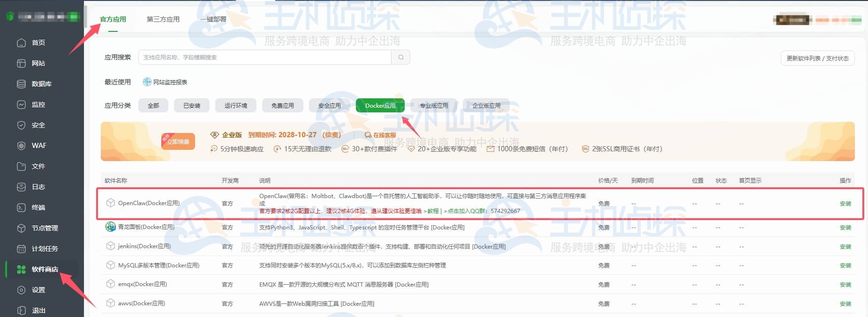868x317 pixels.
Task: Click the 日志 logs sidebar icon
Action: (21, 187)
